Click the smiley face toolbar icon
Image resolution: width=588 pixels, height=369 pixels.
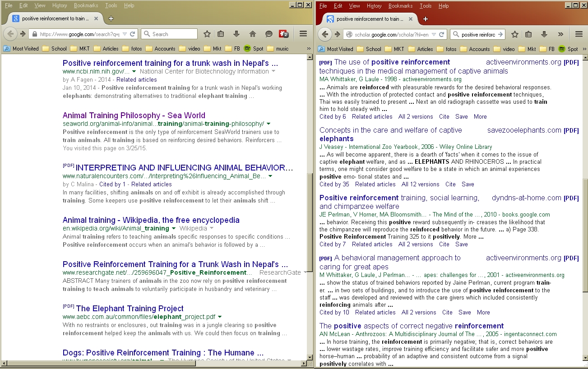point(269,34)
